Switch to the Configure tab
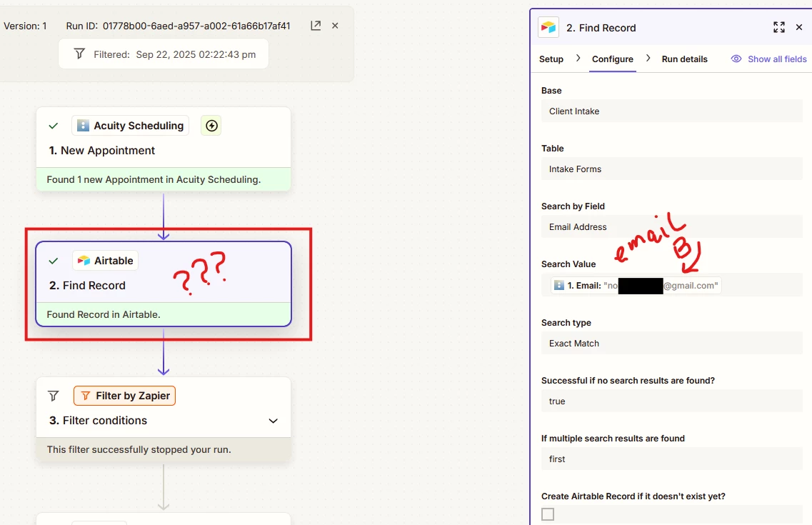This screenshot has height=525, width=812. [x=613, y=59]
